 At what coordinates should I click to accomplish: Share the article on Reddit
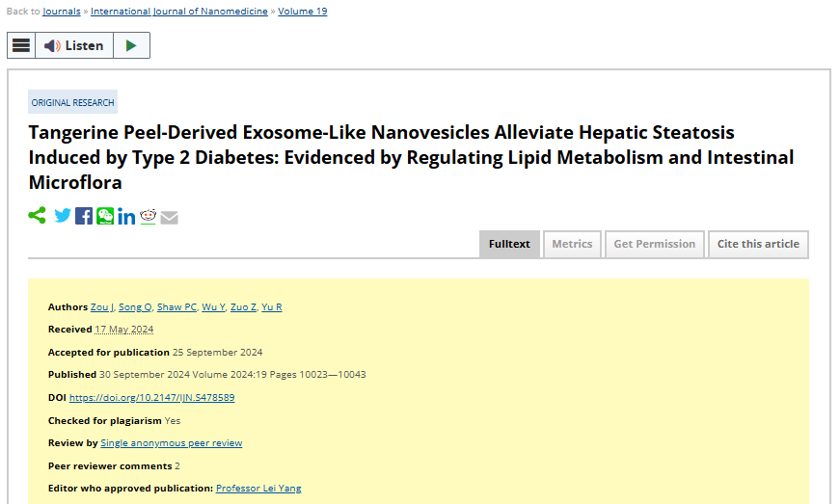point(148,216)
